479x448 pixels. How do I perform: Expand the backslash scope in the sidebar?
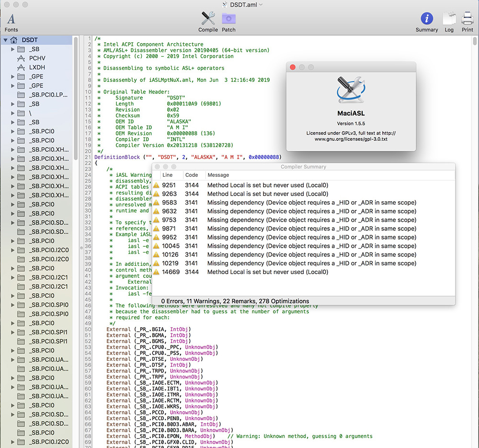coord(12,113)
